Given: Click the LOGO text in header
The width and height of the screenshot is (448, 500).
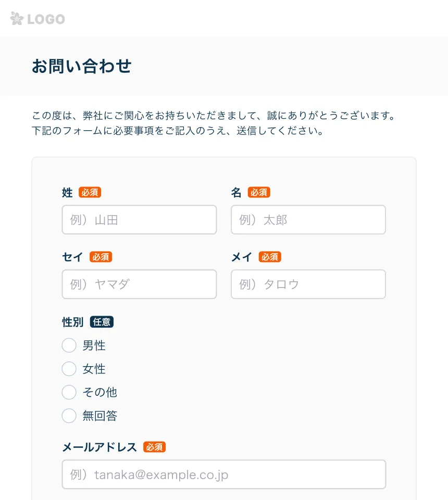Looking at the screenshot, I should pos(46,19).
